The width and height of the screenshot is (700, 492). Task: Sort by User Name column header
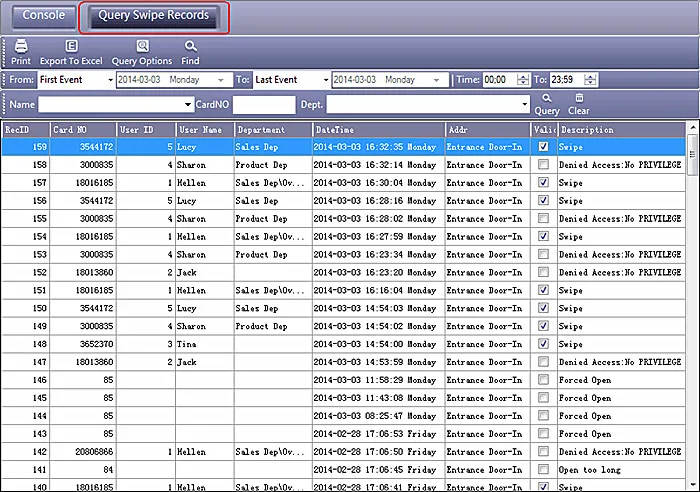[205, 129]
